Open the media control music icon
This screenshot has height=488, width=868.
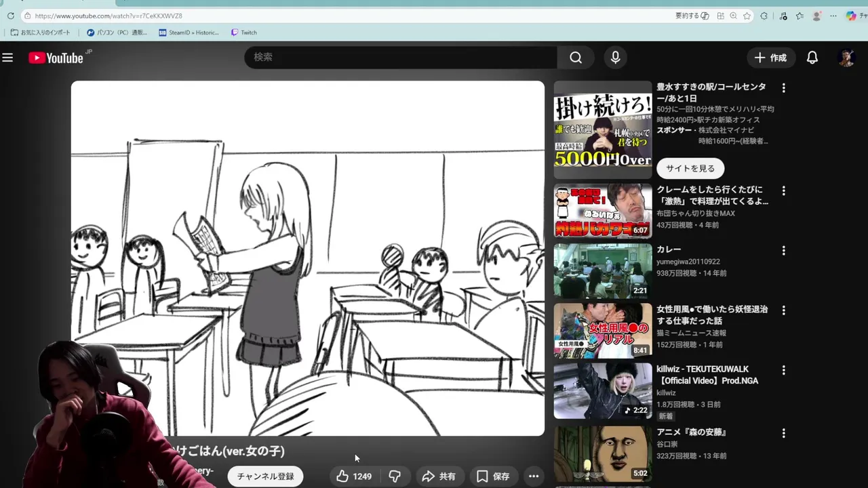click(x=783, y=16)
